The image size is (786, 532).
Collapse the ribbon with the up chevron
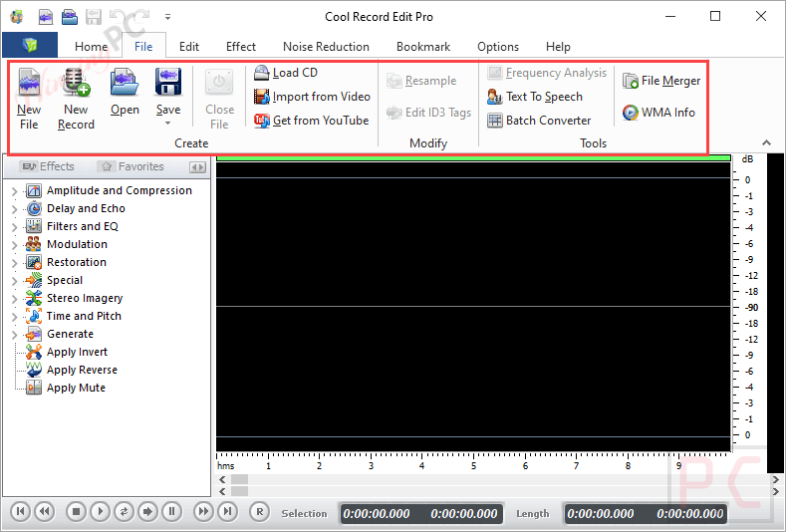[x=766, y=142]
